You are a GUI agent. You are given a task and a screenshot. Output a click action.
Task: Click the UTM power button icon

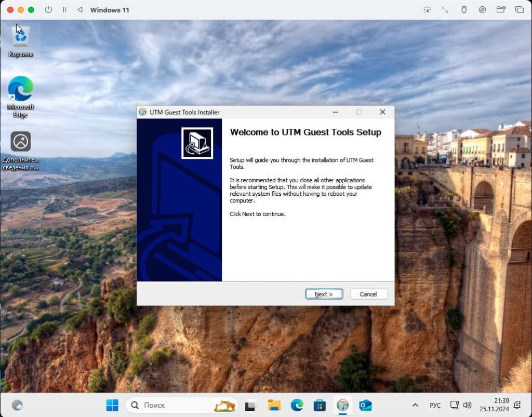(x=48, y=10)
